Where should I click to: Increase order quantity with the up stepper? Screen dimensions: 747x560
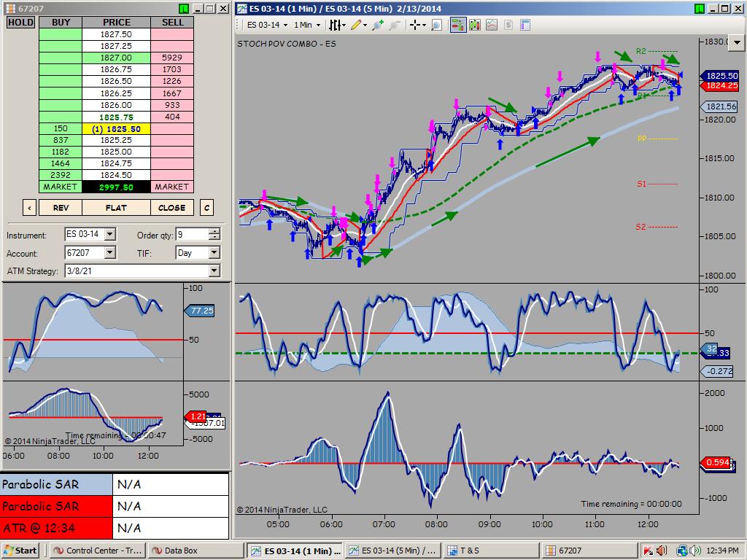tap(215, 231)
